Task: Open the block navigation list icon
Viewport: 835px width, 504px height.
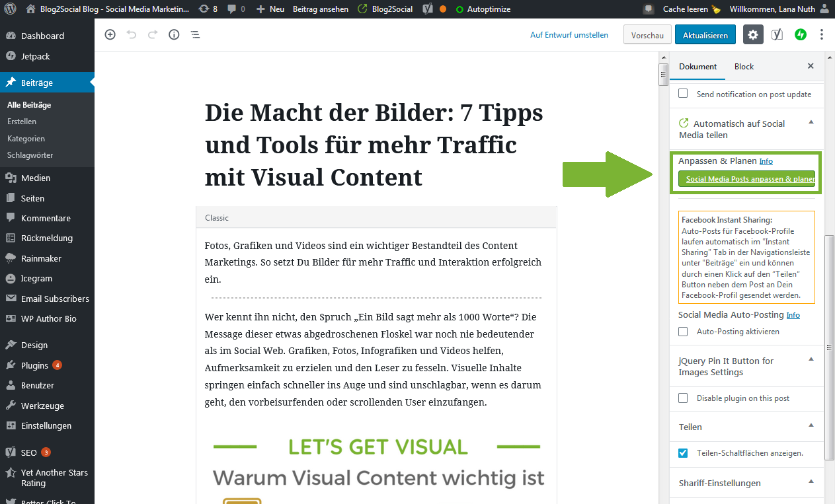Action: click(196, 35)
